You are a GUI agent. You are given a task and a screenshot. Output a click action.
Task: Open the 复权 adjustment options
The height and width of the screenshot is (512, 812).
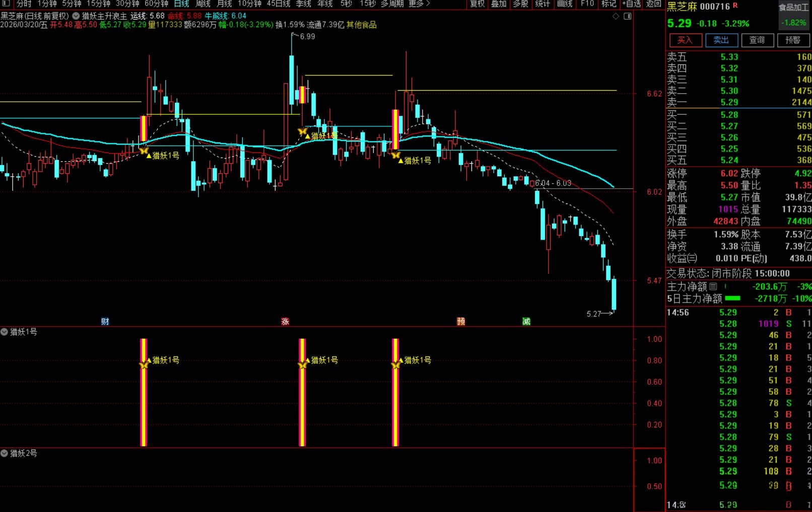(x=477, y=4)
